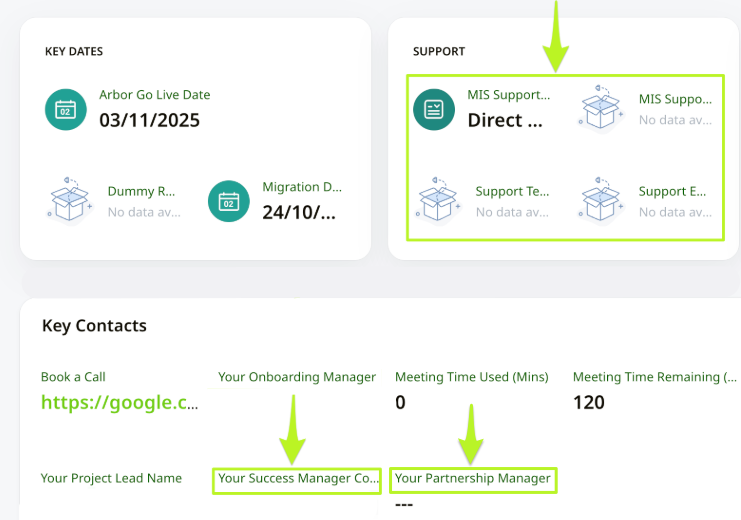This screenshot has width=741, height=520.
Task: Click the empty box icon beside Dummy R...
Action: 70,201
